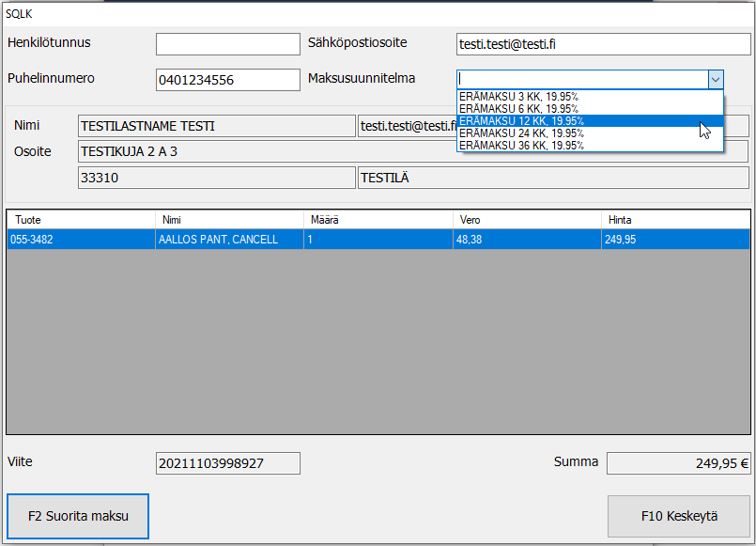Click the Maksusuunnitelma combo box text area
Screen dimensions: 756x546
point(581,80)
